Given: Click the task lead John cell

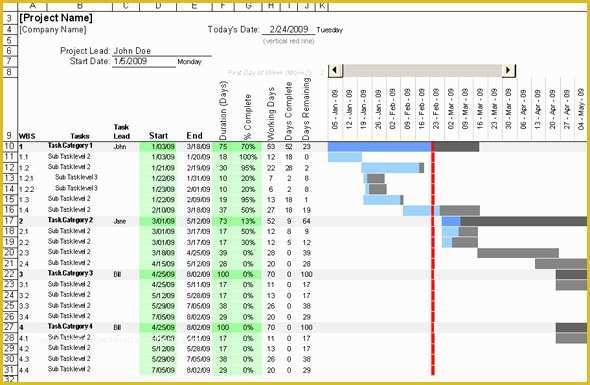Looking at the screenshot, I should [x=120, y=147].
